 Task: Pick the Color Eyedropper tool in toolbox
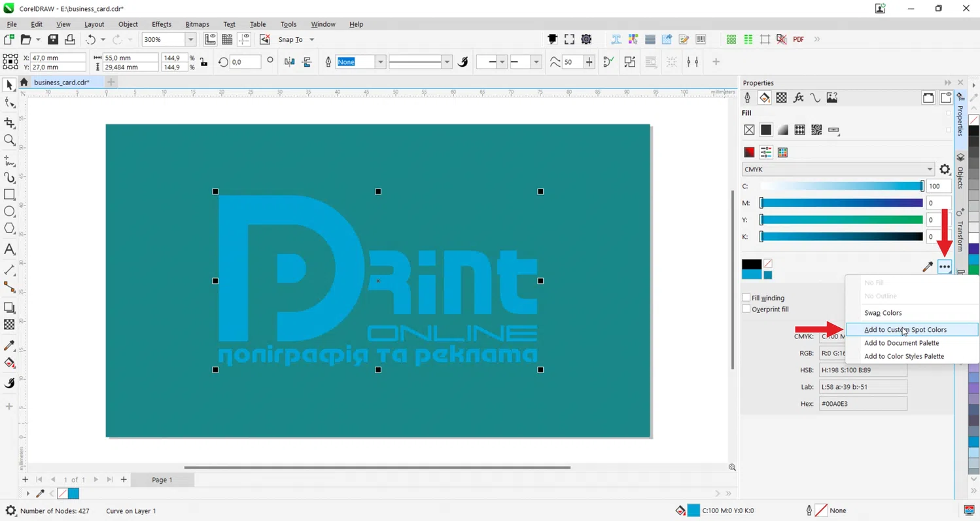coord(9,346)
